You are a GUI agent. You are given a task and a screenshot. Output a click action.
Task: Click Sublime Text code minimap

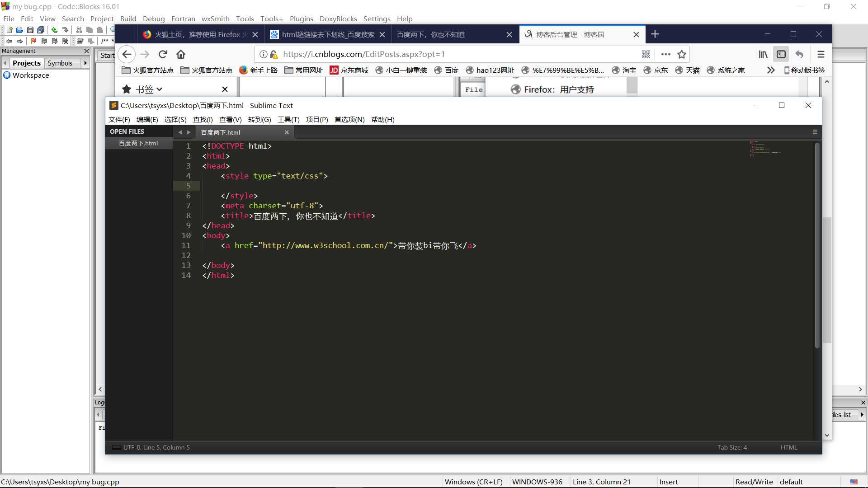[766, 149]
